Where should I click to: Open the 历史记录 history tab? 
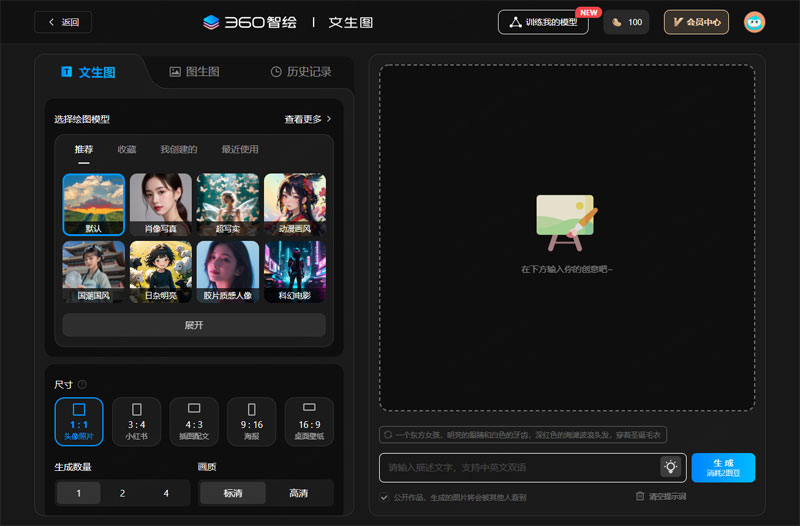pyautogui.click(x=300, y=72)
